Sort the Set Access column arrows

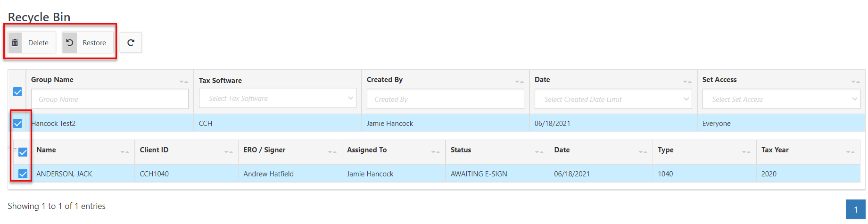[855, 82]
